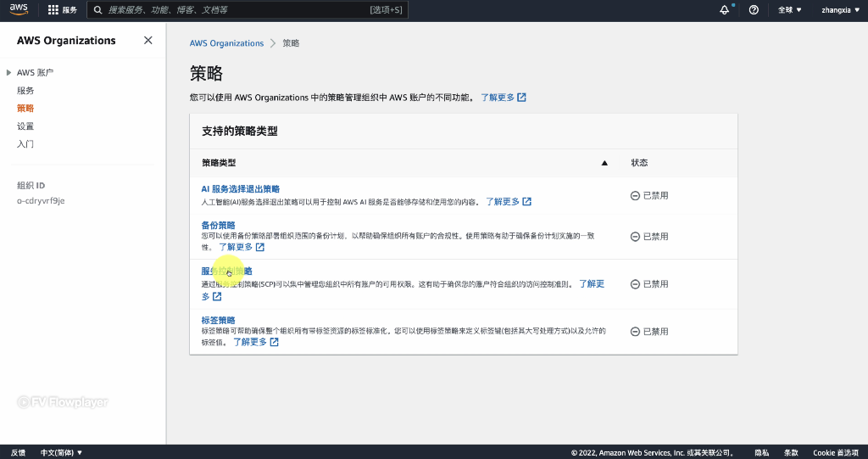
Task: Select 服务 in the sidebar
Action: tap(25, 91)
